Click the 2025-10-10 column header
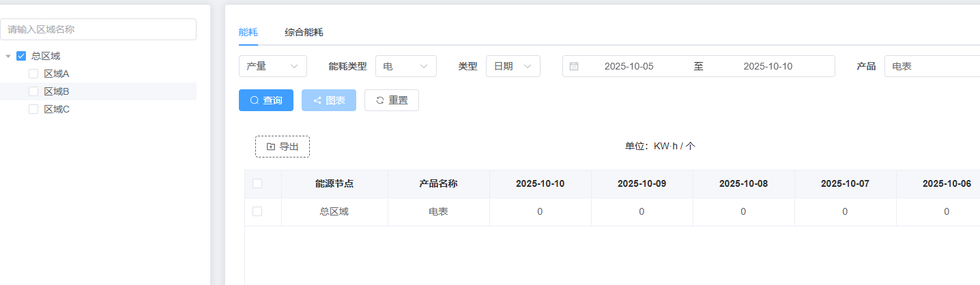Screen dimensions: 980x285 540,183
